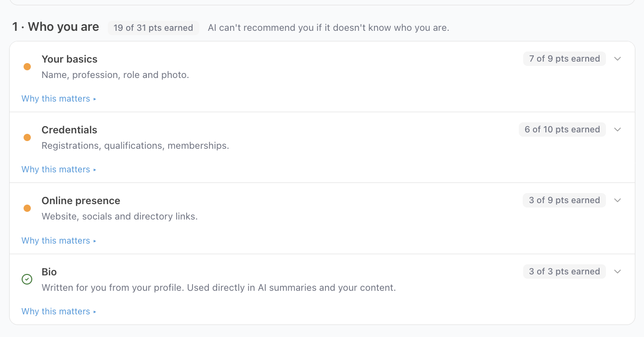Click the 7 of 9 pts earned badge

click(x=565, y=59)
